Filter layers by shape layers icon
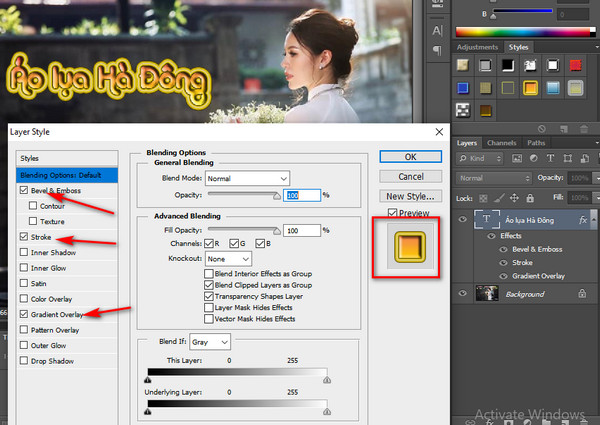Image resolution: width=600 pixels, height=425 pixels. point(567,158)
